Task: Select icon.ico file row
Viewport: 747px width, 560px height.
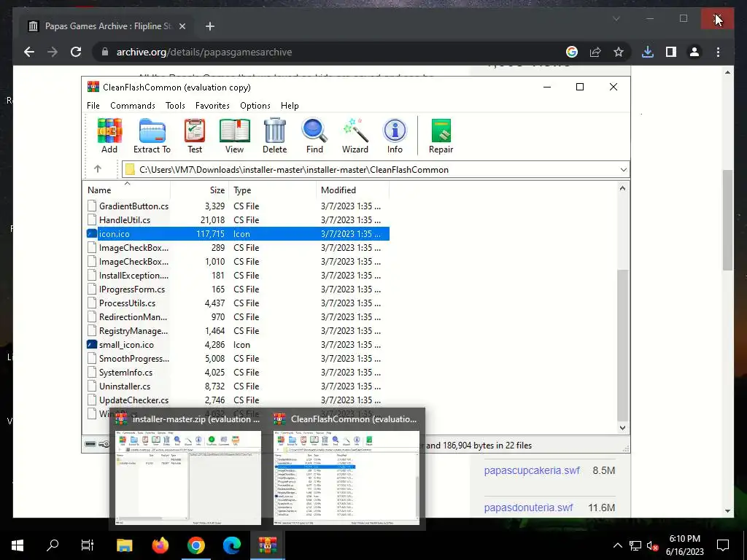Action: [237, 234]
